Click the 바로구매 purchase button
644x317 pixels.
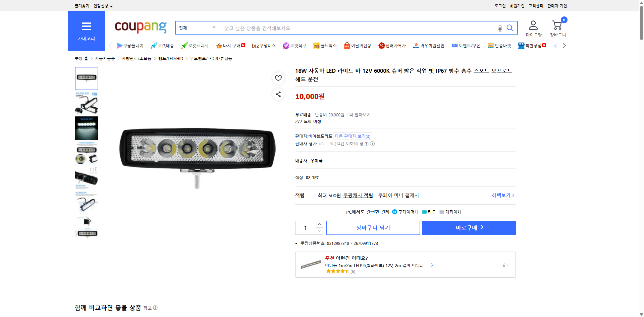point(469,227)
